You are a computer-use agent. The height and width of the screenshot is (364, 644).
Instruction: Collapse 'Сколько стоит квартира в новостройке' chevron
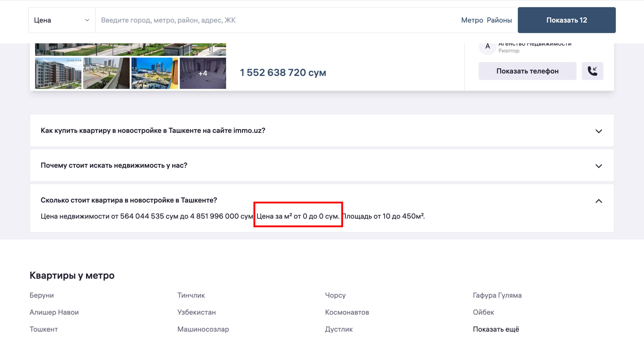tap(598, 201)
